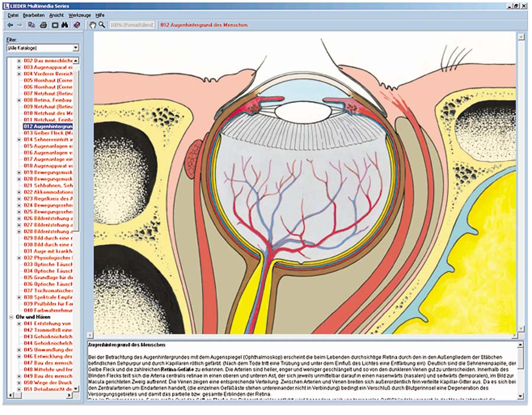Expand tree item 008 Retina, Feinbau
This screenshot has width=532, height=415.
tap(19, 100)
